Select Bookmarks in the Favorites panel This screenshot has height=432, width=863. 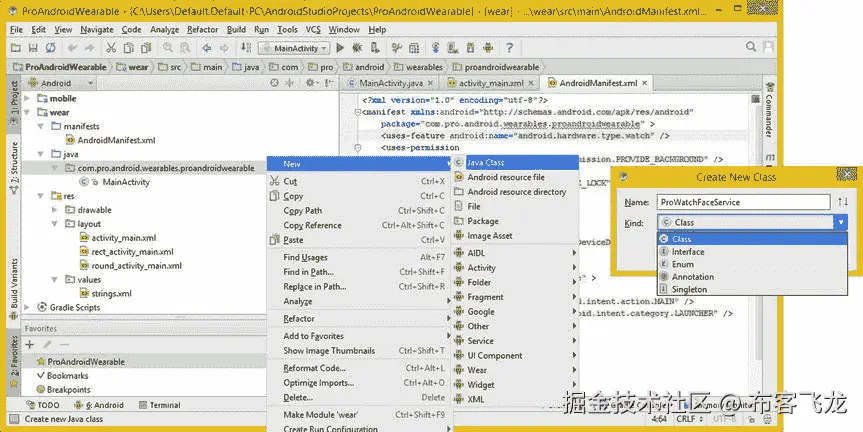68,375
